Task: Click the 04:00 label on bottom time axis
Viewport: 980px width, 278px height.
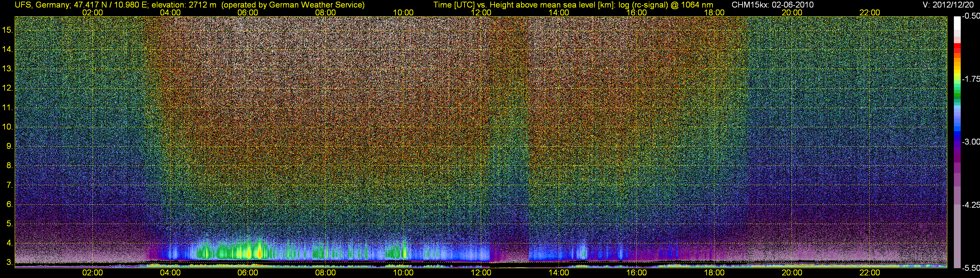Action: [170, 273]
